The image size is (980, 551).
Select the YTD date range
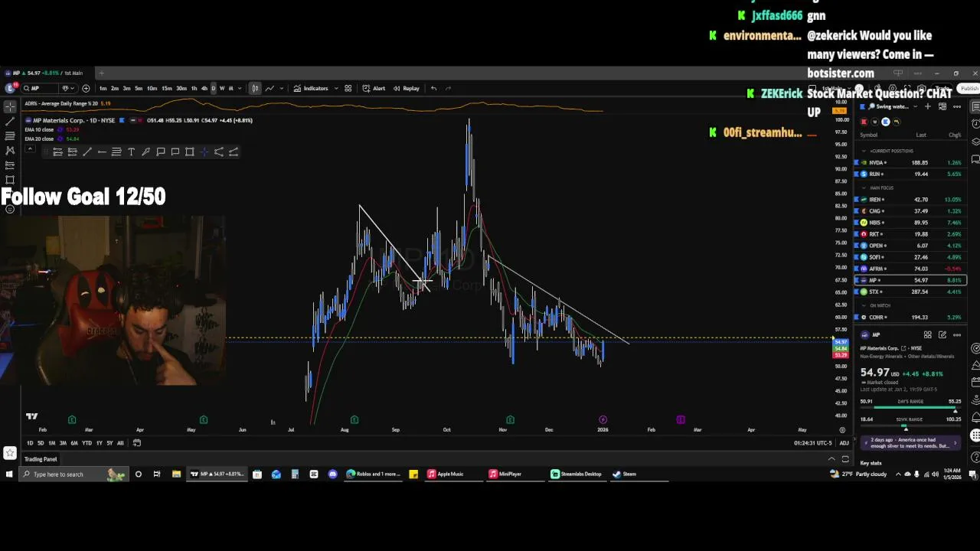[x=87, y=443]
